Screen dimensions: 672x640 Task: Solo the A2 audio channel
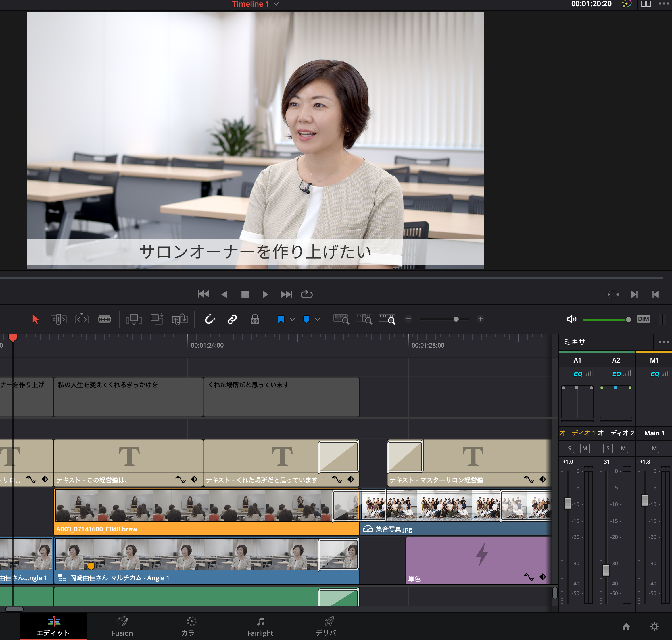click(608, 448)
